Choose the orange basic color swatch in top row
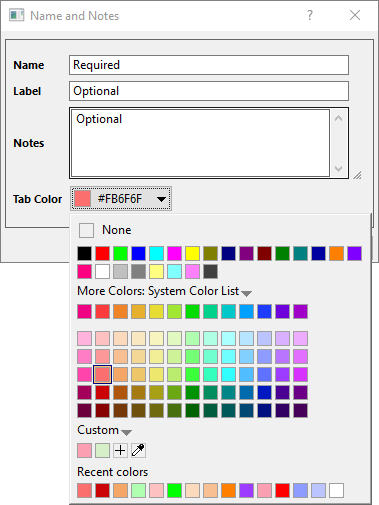Screen dimensions: 379x505 (336, 253)
